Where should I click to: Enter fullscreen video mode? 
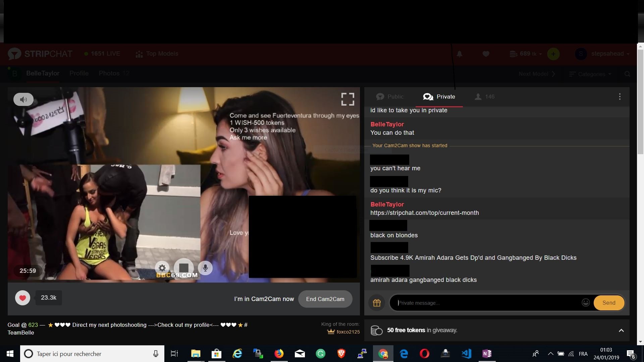348,99
